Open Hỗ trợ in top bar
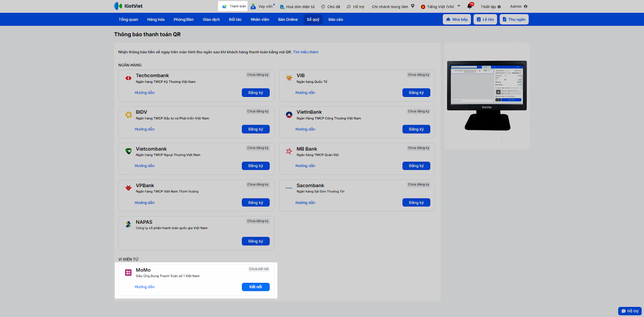 click(x=355, y=7)
